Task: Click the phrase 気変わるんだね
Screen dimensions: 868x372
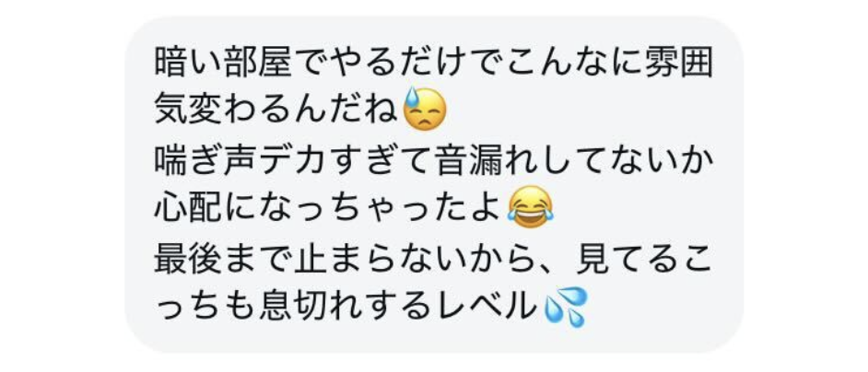Action: tap(276, 109)
